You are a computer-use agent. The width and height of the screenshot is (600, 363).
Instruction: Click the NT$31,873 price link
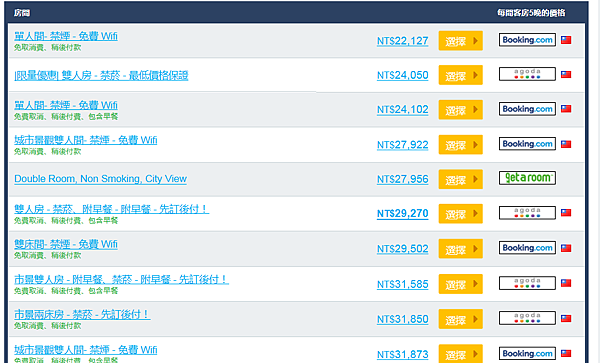point(403,355)
